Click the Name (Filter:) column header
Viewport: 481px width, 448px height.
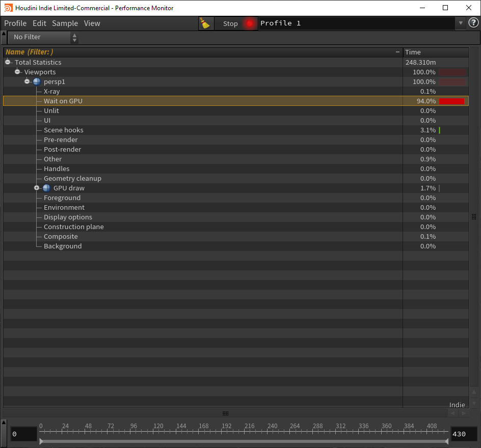[203, 52]
